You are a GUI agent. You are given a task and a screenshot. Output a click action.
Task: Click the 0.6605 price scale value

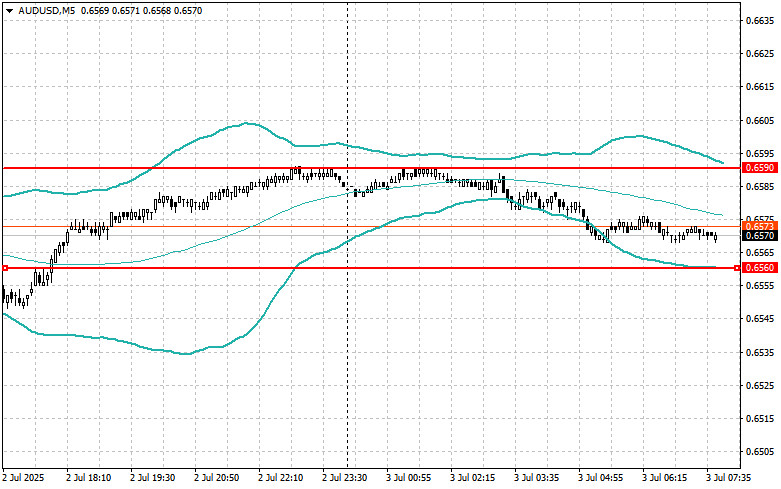coord(760,121)
